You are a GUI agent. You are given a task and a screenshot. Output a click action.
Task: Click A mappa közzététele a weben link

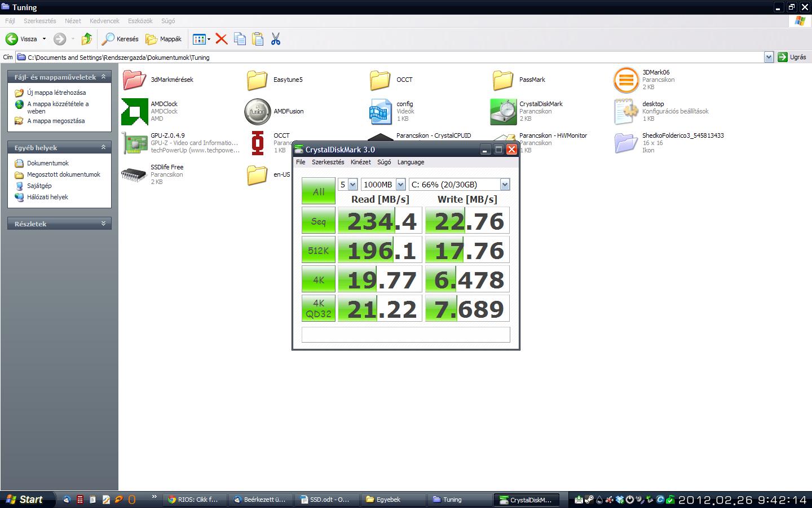(x=58, y=107)
